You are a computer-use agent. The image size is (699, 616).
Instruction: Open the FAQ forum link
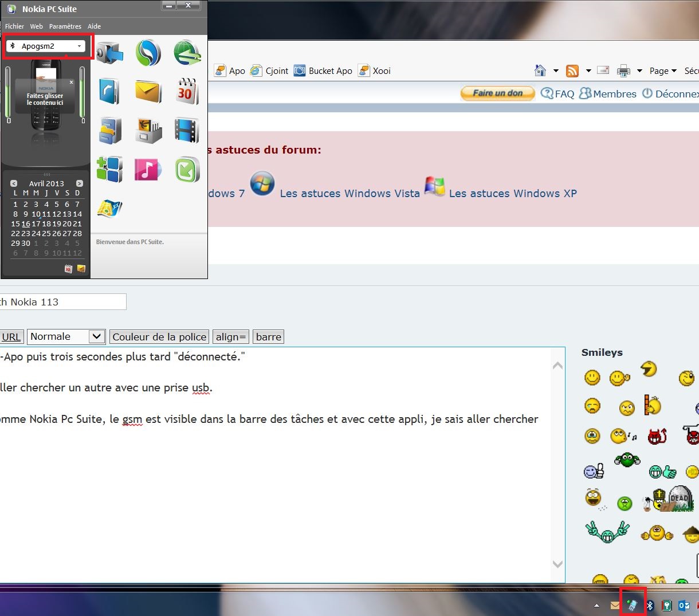click(x=557, y=93)
